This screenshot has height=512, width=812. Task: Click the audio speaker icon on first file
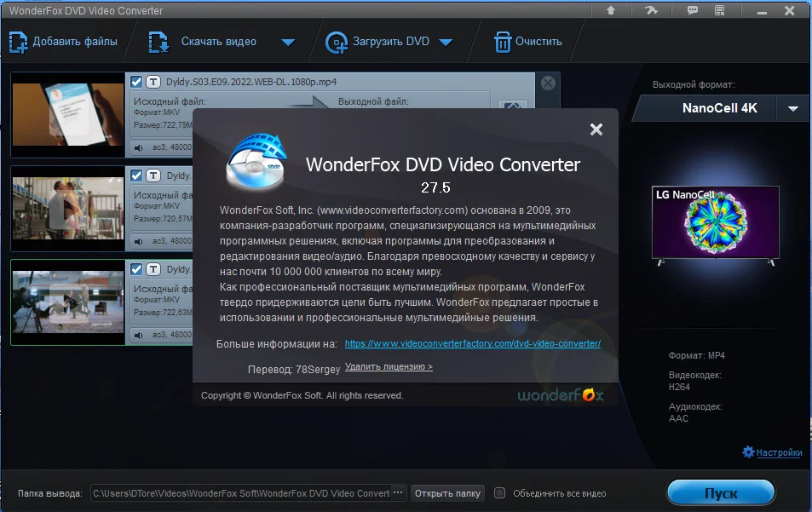[x=138, y=148]
